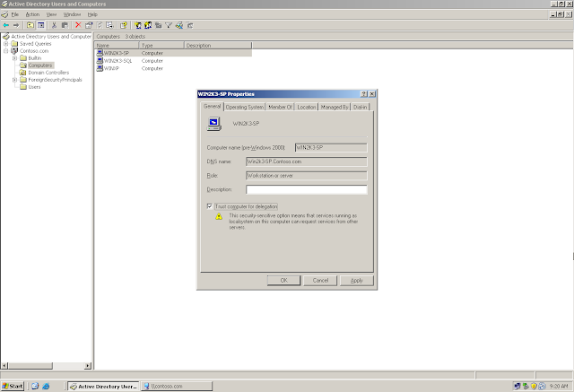This screenshot has height=392, width=574.
Task: Click the Add to group toolbar icon
Action: pyautogui.click(x=189, y=25)
